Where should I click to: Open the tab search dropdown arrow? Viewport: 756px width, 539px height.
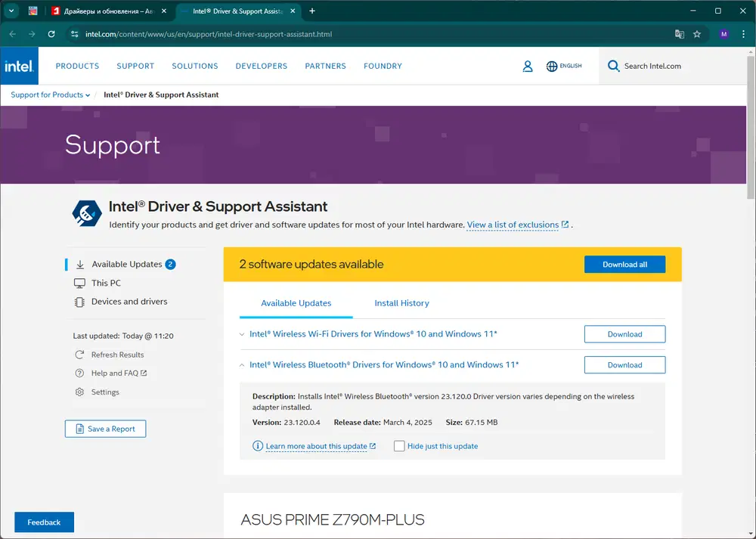pyautogui.click(x=11, y=11)
